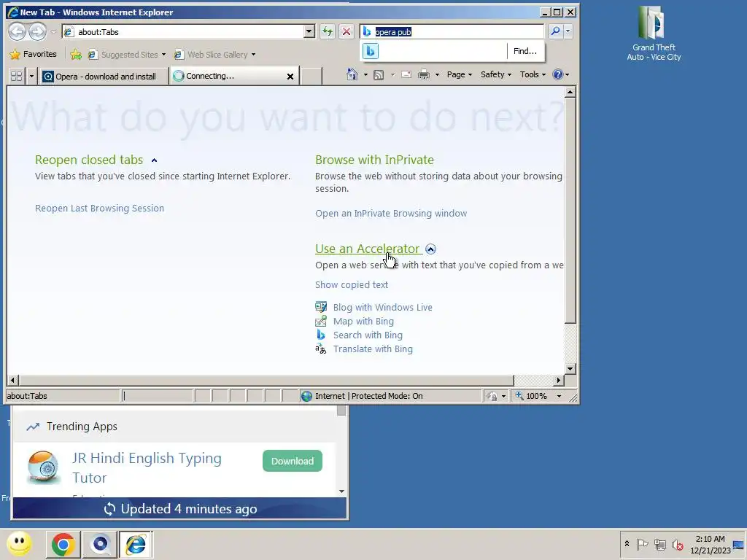Click horizontal scrollbar right arrow in IE
The image size is (747, 560).
[558, 380]
